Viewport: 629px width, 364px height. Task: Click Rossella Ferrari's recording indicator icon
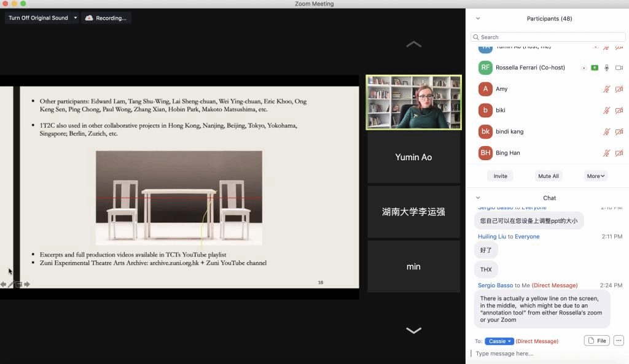point(584,68)
